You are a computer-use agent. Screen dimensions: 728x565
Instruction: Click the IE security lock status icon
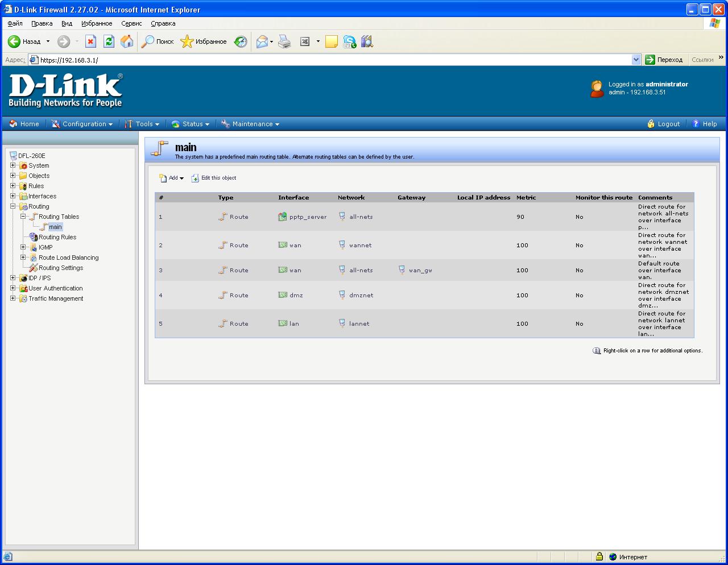pos(599,556)
